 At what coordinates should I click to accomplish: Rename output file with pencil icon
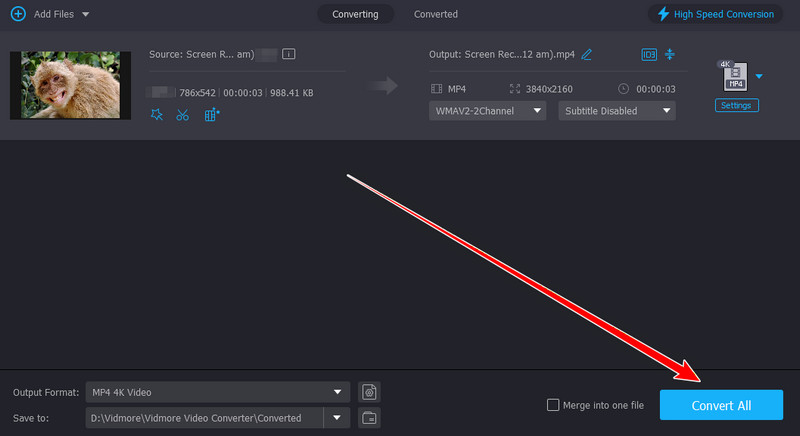(587, 53)
